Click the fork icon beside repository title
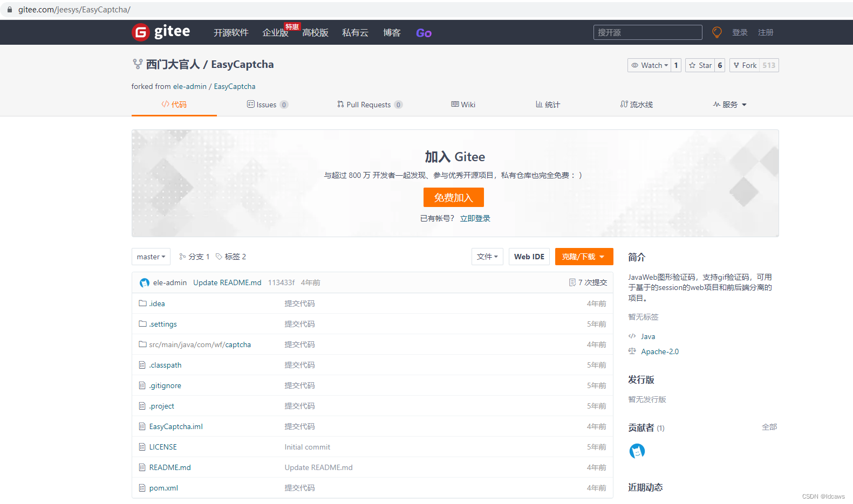 point(138,64)
